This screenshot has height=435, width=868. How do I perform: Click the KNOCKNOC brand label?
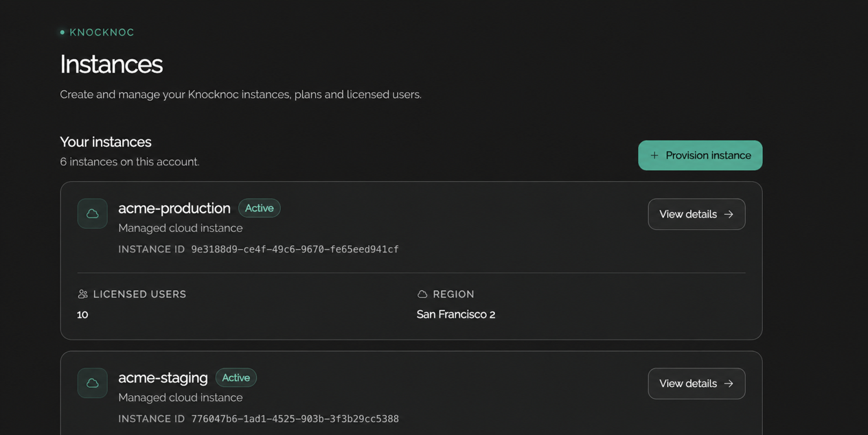[x=102, y=32]
